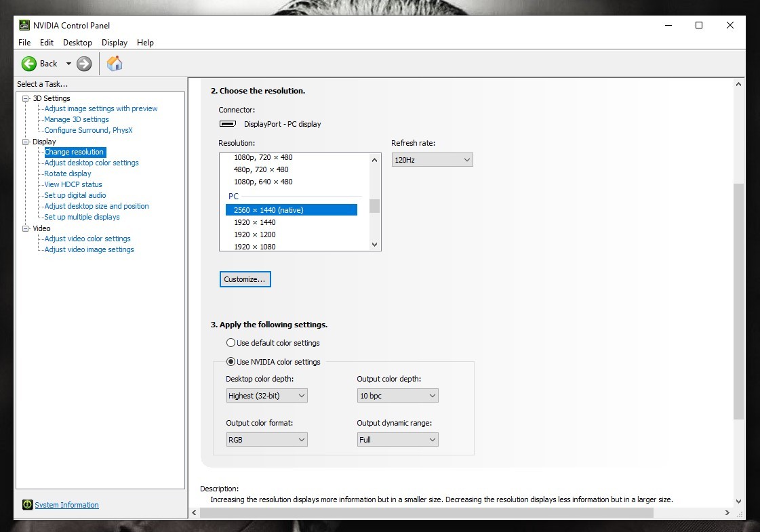The height and width of the screenshot is (532, 760).
Task: Open the Edit menu
Action: click(47, 43)
